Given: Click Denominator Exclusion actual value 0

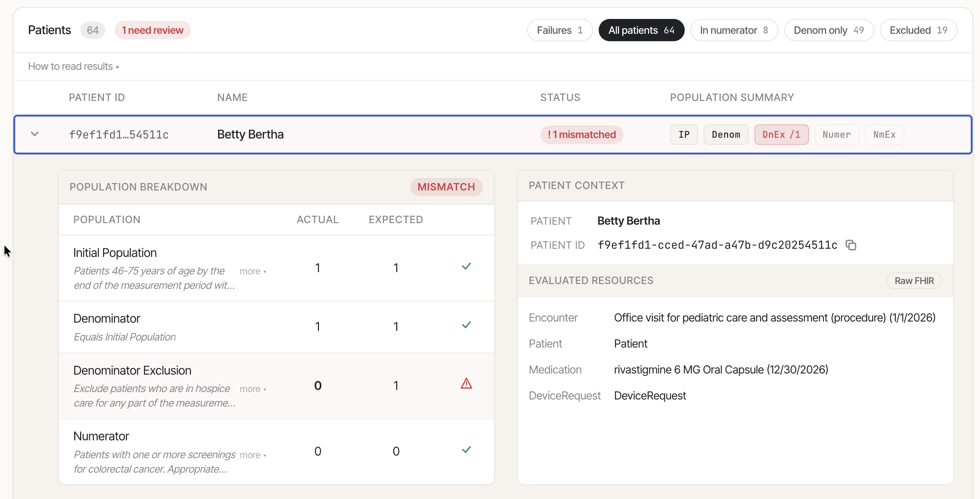Looking at the screenshot, I should point(318,385).
